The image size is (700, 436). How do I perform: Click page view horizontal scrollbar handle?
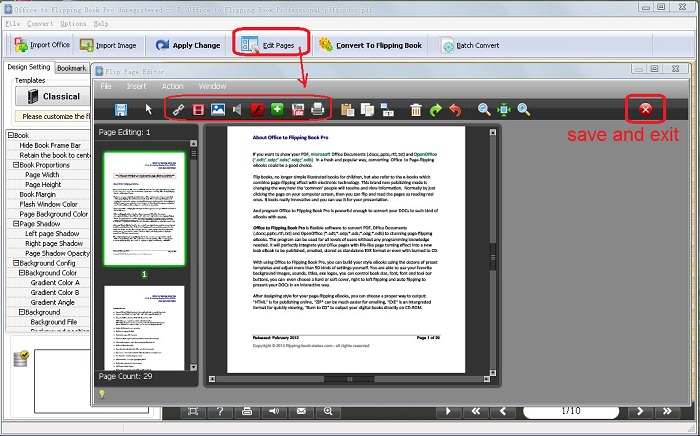coord(349,379)
